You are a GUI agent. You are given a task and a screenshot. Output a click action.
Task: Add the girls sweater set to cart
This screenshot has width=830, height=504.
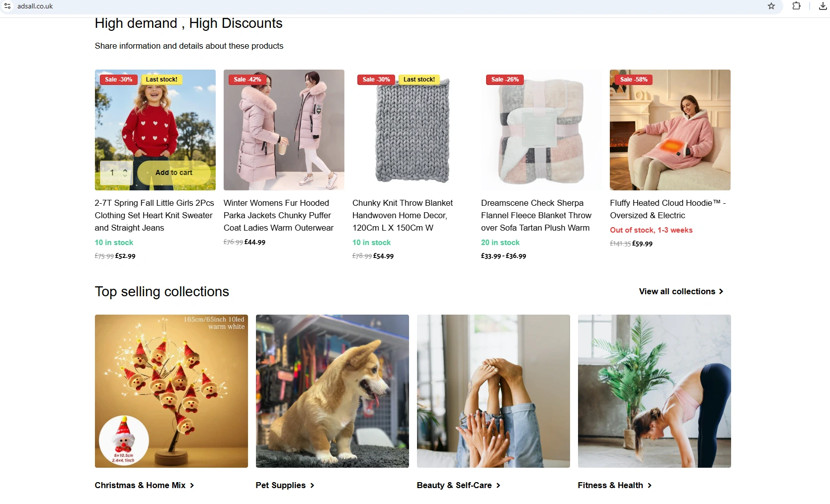point(173,172)
